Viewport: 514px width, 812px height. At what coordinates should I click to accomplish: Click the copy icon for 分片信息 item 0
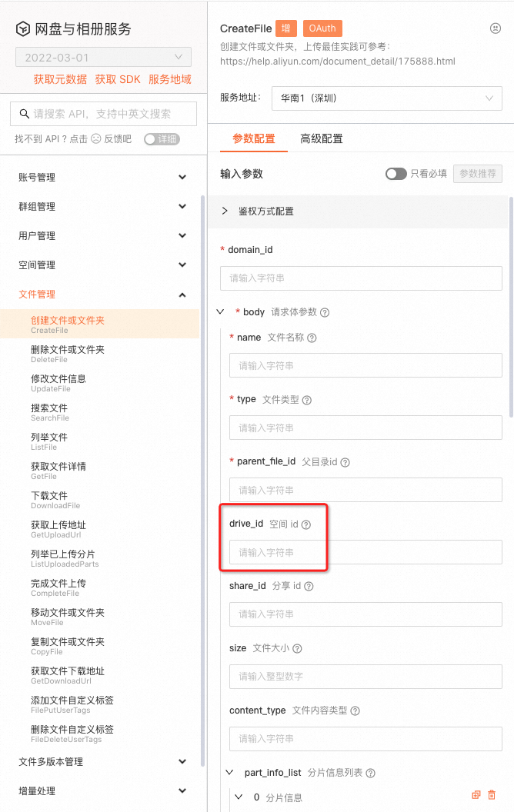point(476,795)
